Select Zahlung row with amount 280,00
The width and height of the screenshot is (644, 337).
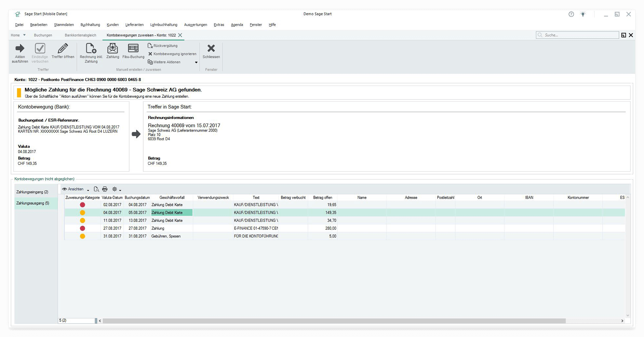[345, 228]
